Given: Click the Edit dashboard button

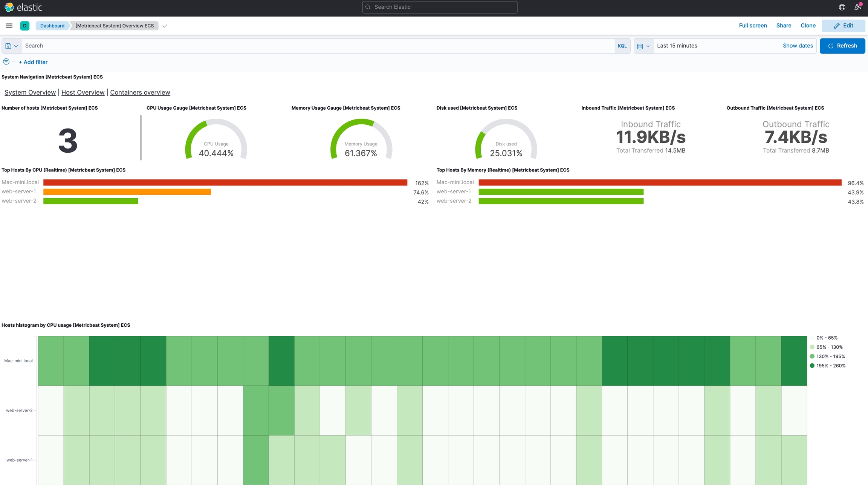Looking at the screenshot, I should click(x=844, y=26).
